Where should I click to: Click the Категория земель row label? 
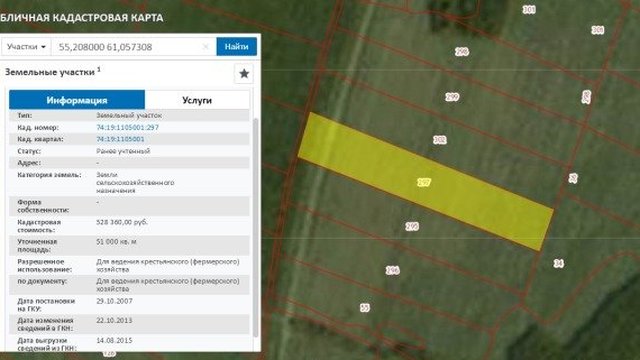[49, 175]
